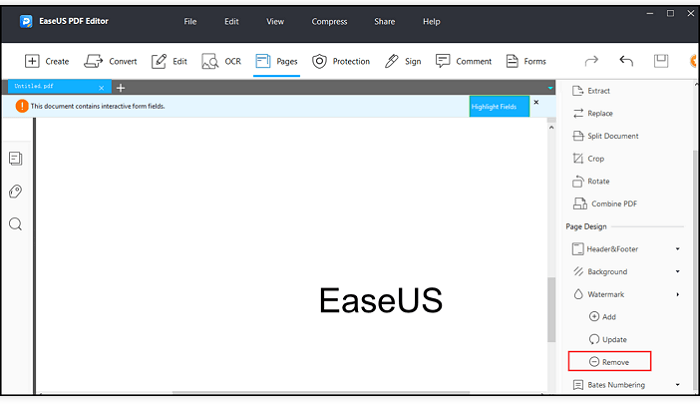This screenshot has width=700, height=415.
Task: Open the Share menu
Action: pos(384,21)
